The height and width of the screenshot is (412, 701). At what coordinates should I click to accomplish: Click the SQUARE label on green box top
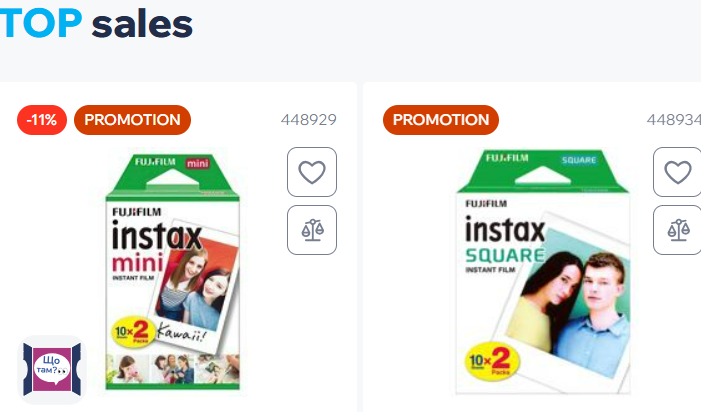[577, 160]
